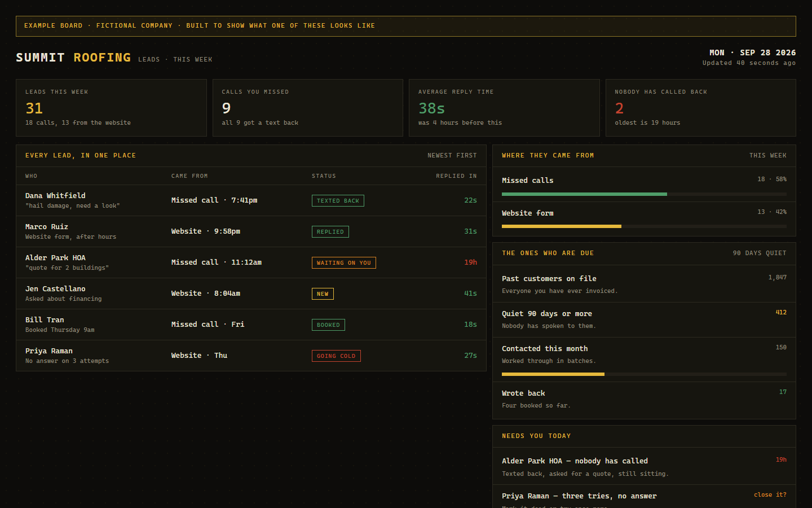
Task: Click the Website form progress bar
Action: (x=644, y=226)
